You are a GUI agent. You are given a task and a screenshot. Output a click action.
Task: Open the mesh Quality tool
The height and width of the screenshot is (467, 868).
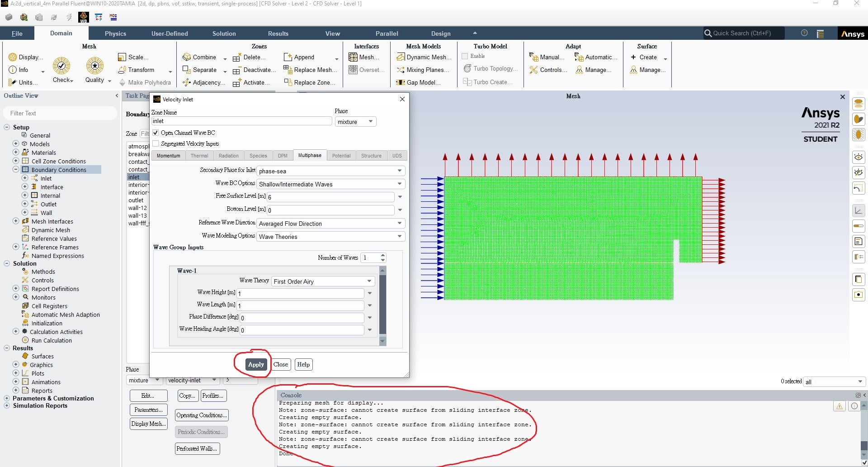pos(95,66)
